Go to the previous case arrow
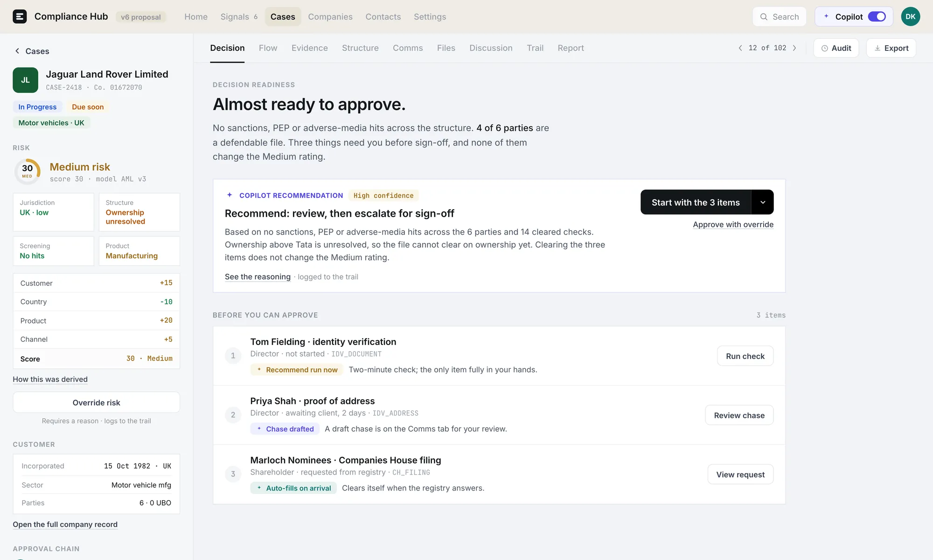This screenshot has width=933, height=560. click(x=740, y=48)
